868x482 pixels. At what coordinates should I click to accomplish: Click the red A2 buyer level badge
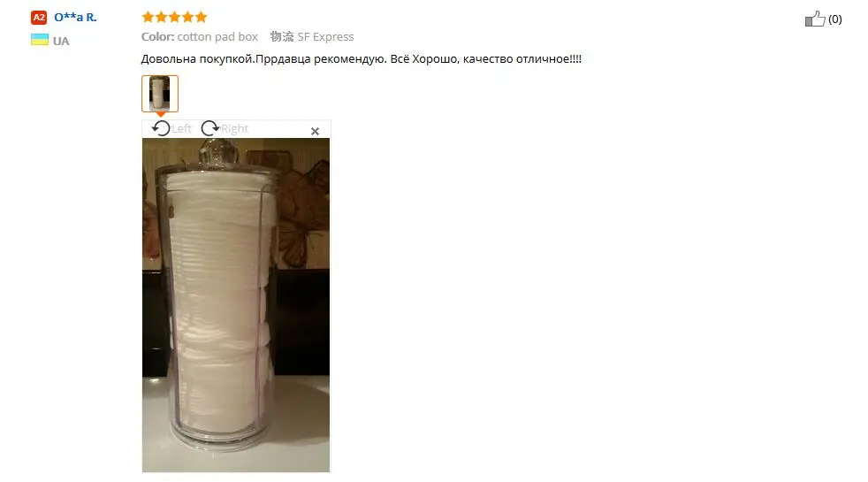pyautogui.click(x=39, y=17)
